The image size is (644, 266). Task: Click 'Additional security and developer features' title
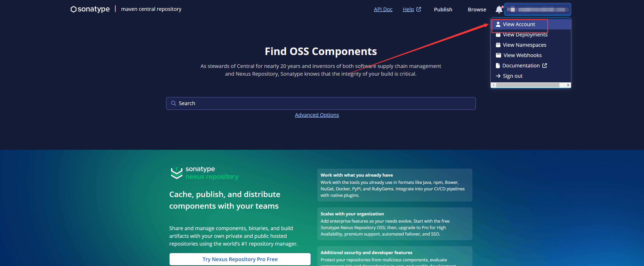[x=366, y=253]
